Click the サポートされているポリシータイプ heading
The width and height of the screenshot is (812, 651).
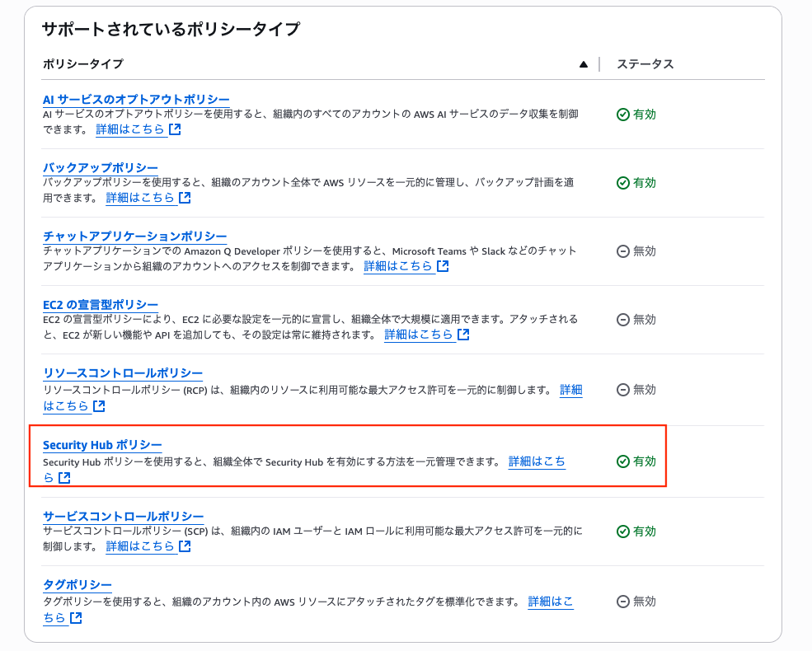click(171, 29)
